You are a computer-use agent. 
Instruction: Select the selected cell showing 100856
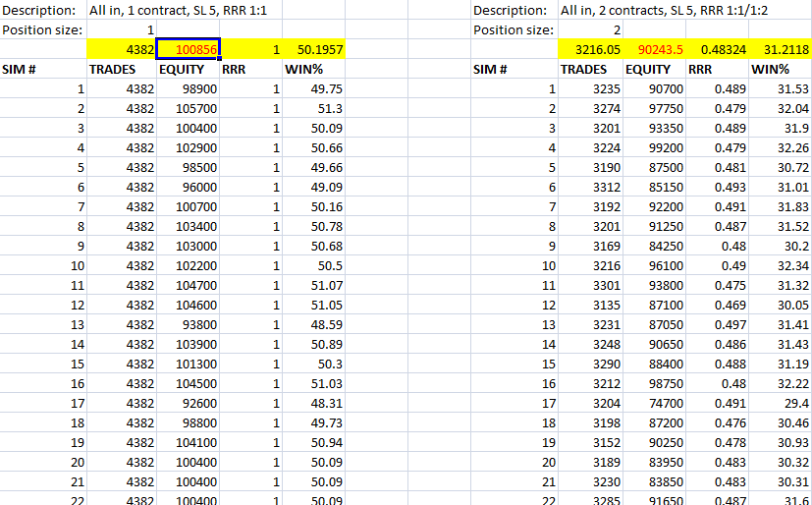(x=188, y=49)
